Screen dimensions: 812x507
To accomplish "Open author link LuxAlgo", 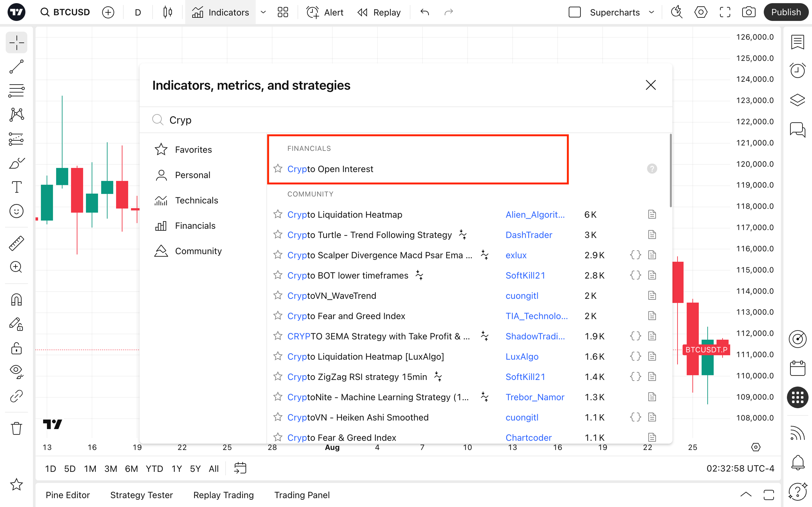I will click(x=522, y=356).
